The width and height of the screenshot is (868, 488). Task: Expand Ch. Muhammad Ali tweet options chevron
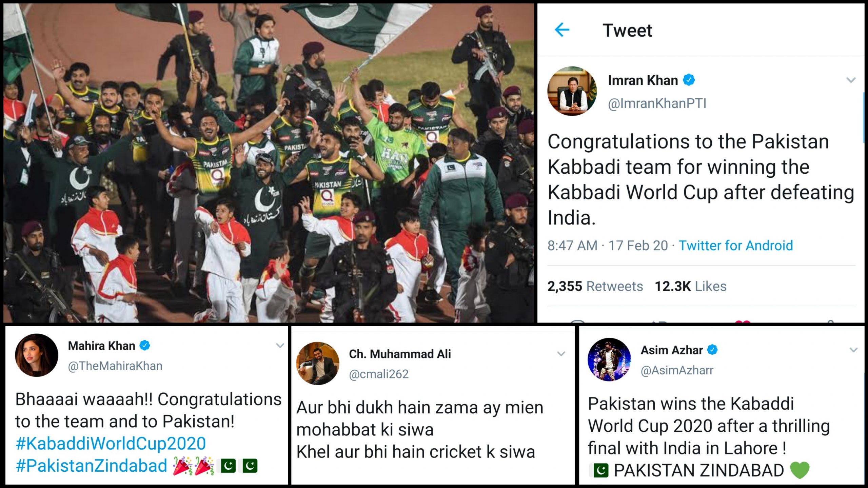(x=561, y=354)
